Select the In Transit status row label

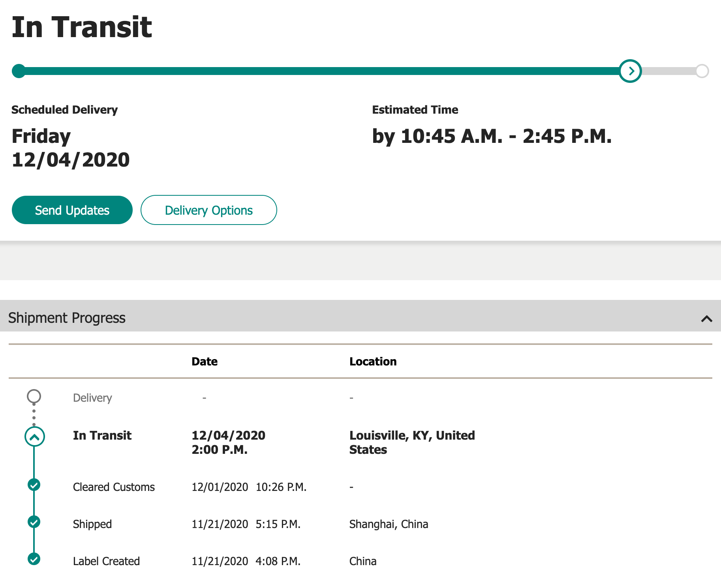102,435
